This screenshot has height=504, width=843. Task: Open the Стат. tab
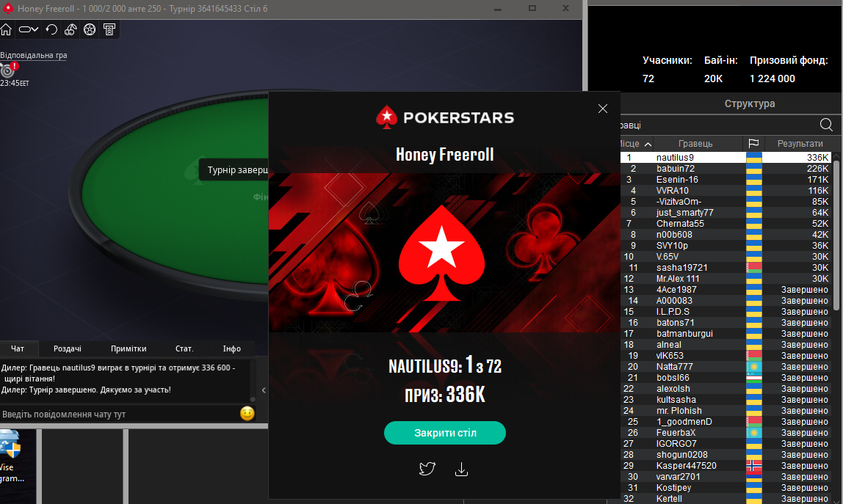tap(184, 348)
